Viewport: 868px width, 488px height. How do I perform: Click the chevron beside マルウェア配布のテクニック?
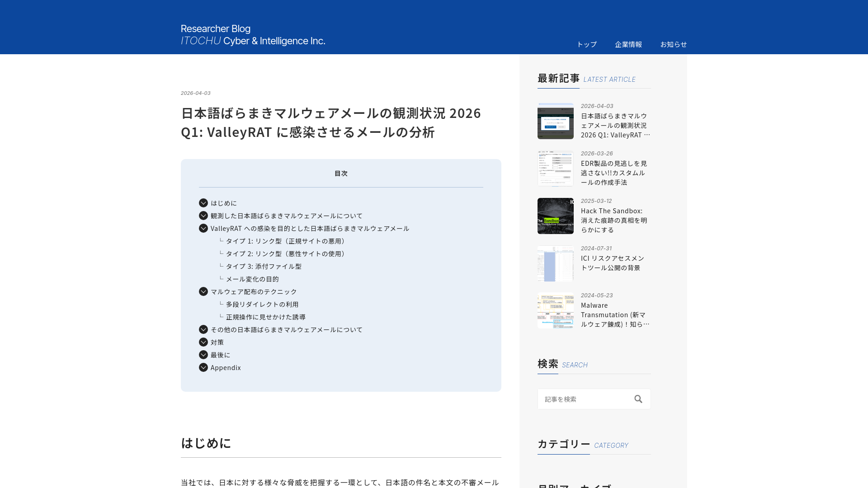point(203,291)
